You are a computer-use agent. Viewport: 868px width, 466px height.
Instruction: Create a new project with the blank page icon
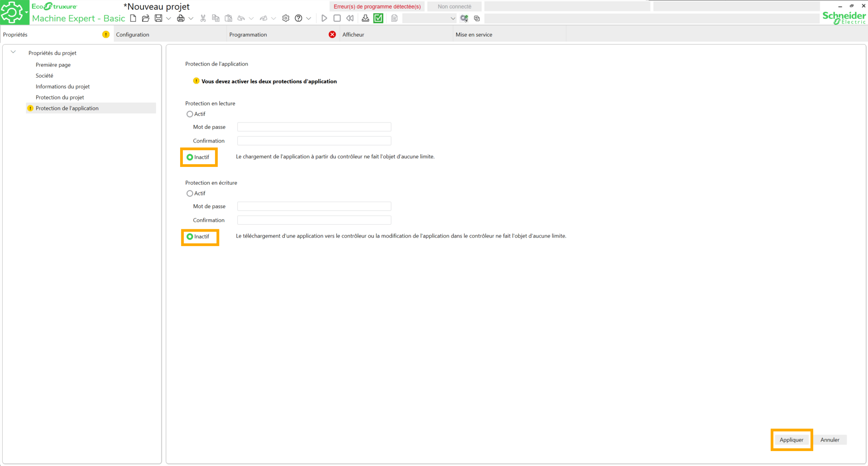point(133,19)
